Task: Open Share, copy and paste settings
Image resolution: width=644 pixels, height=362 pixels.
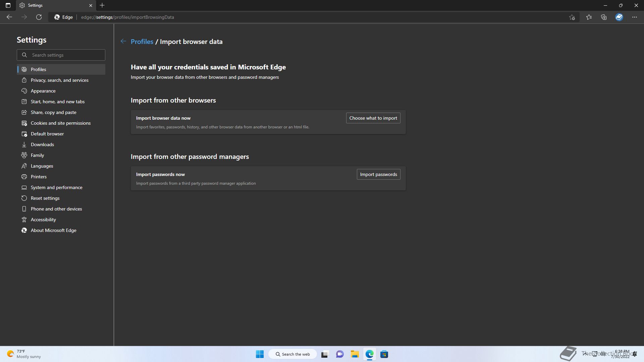Action: point(61,112)
